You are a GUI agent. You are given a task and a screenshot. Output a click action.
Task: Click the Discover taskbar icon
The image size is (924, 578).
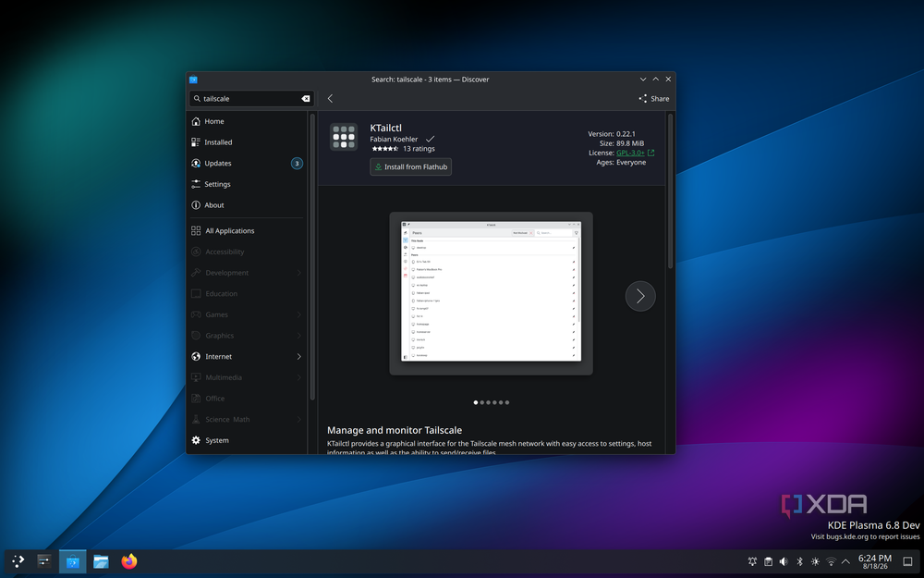(72, 561)
